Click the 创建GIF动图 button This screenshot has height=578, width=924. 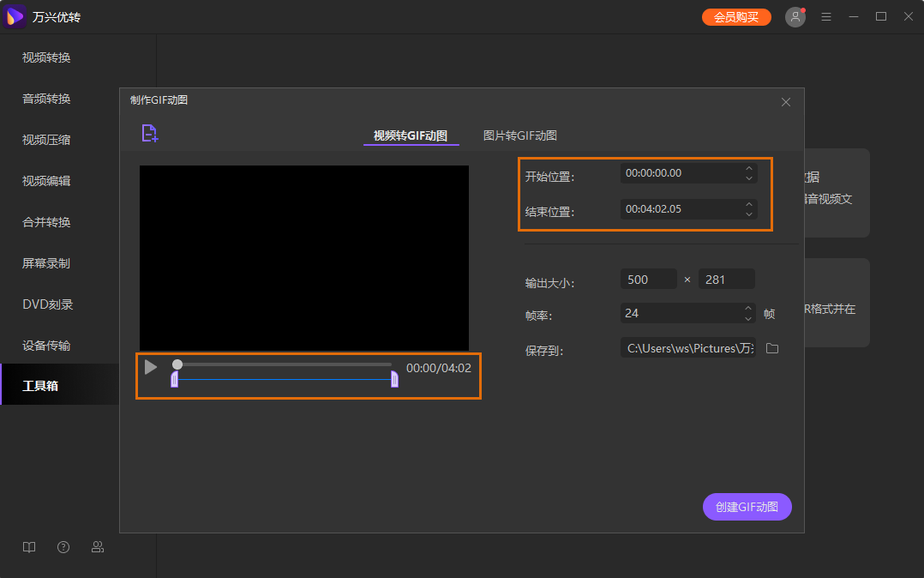pos(747,507)
